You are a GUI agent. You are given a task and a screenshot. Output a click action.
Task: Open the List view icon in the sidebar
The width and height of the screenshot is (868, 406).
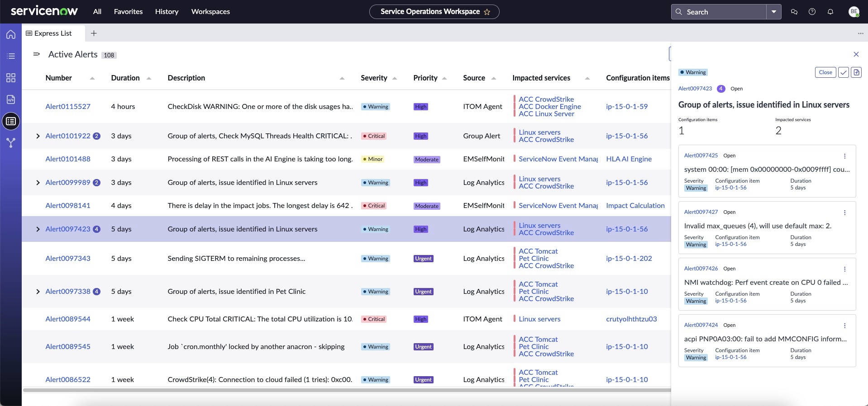[11, 56]
